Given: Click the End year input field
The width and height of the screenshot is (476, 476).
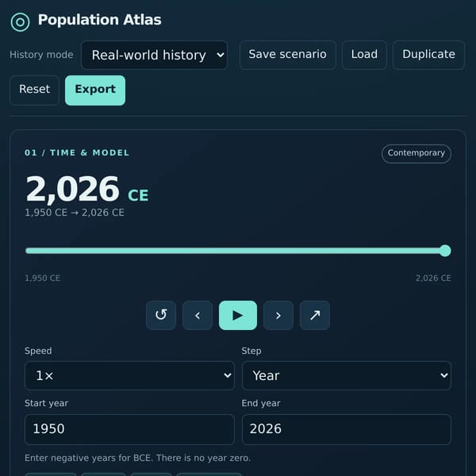Looking at the screenshot, I should [347, 429].
